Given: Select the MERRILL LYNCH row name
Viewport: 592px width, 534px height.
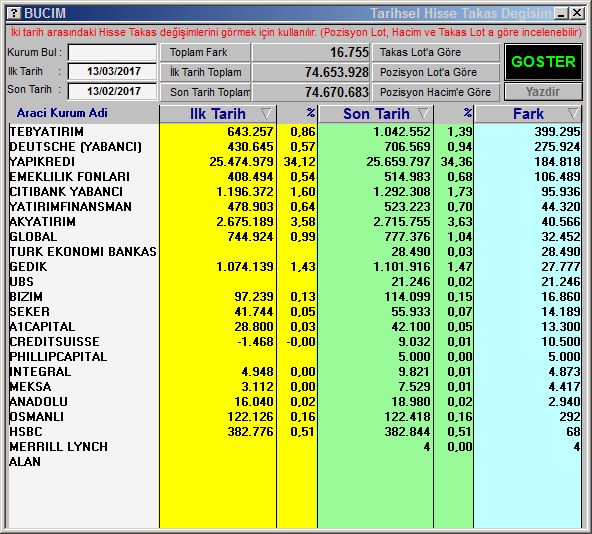Looking at the screenshot, I should pyautogui.click(x=59, y=447).
